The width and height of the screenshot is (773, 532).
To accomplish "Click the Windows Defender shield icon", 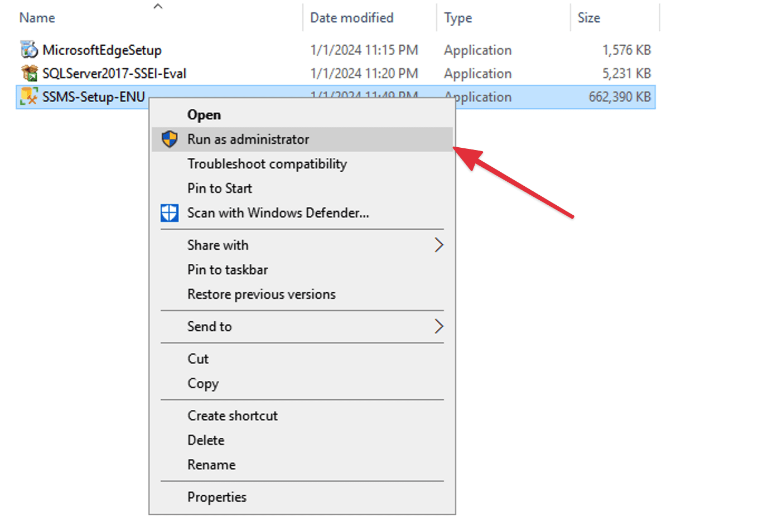I will (170, 212).
